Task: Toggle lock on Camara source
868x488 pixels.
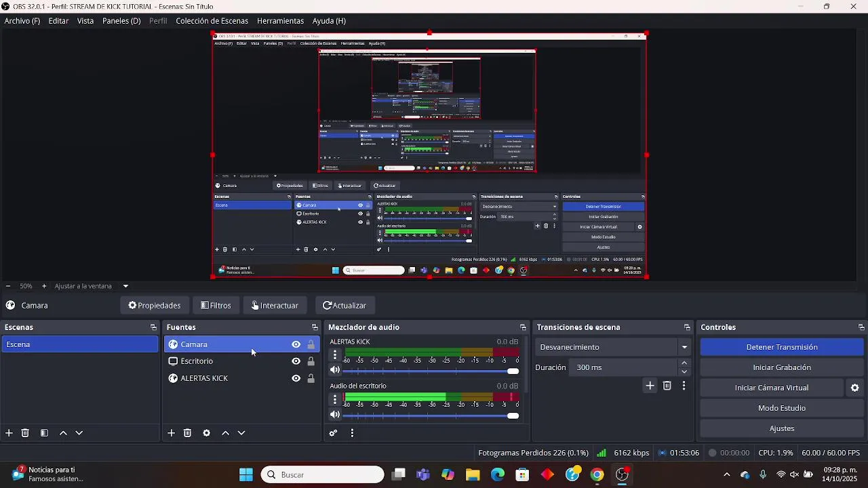Action: 311,344
